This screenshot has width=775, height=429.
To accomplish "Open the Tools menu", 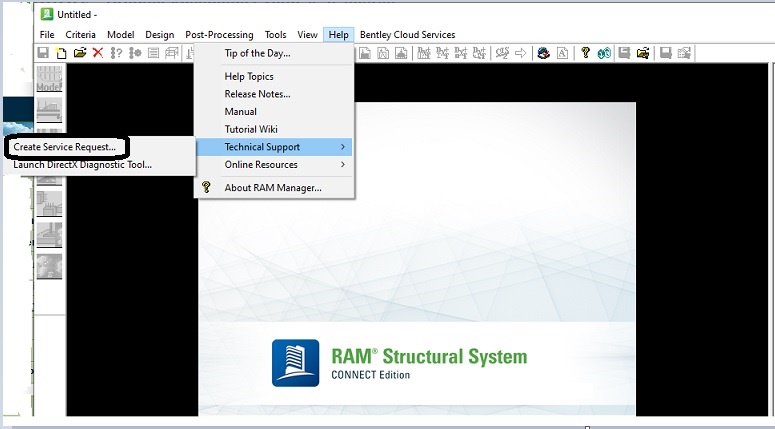I will pyautogui.click(x=275, y=35).
